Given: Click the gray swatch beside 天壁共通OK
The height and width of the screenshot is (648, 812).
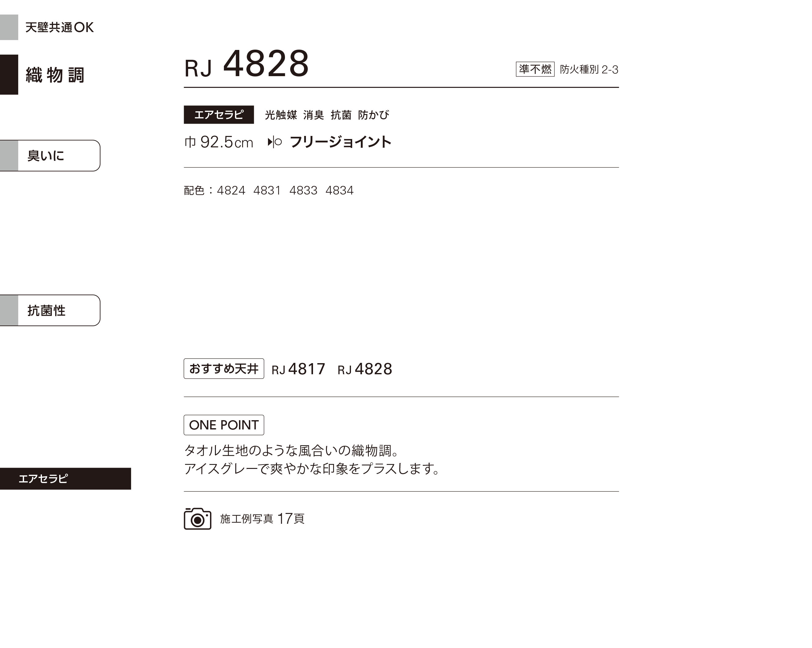Looking at the screenshot, I should coord(9,27).
